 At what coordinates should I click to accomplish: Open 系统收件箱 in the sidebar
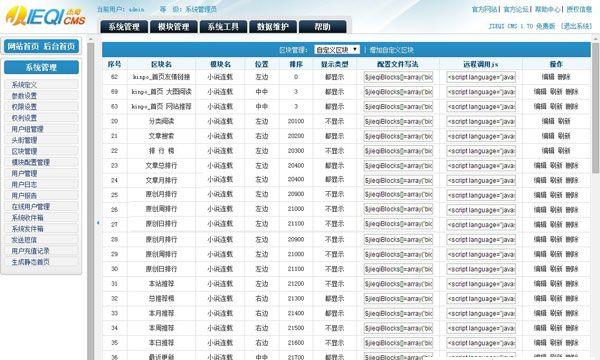27,218
